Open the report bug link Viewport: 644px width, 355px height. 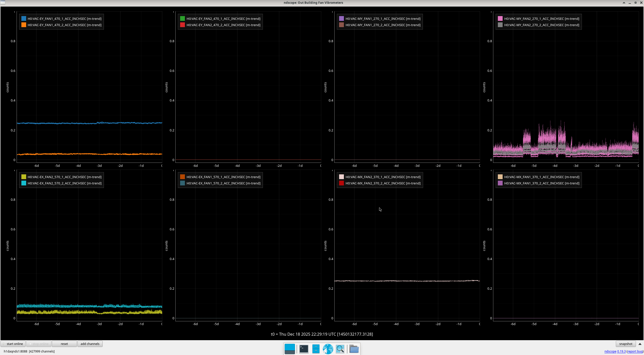[635, 351]
